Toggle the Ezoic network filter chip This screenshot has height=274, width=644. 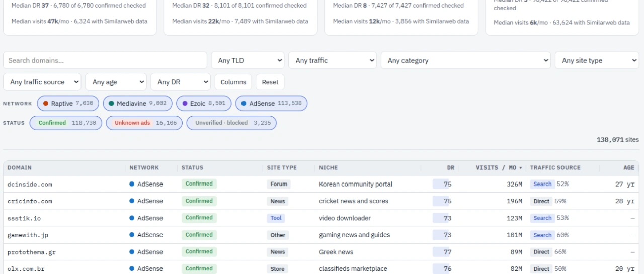point(204,104)
